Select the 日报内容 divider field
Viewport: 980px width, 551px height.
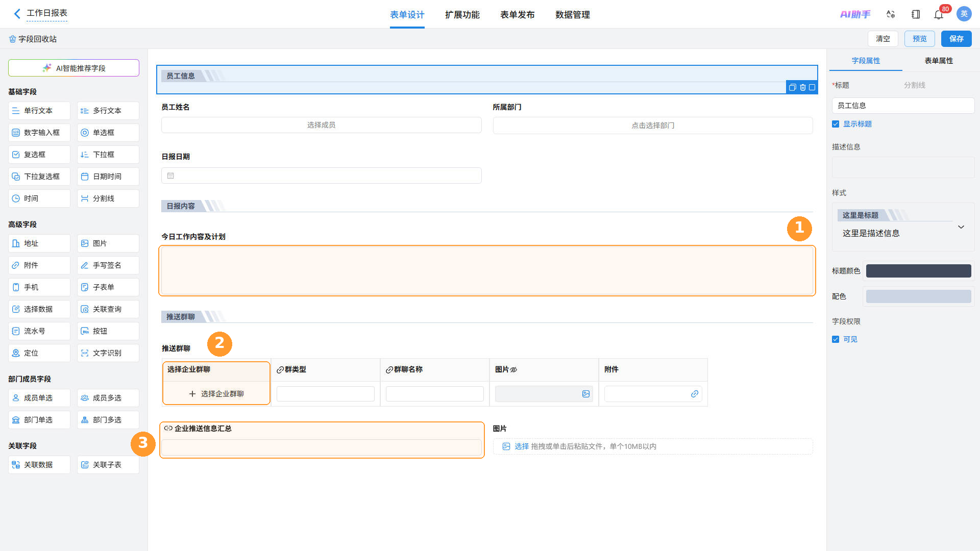487,206
